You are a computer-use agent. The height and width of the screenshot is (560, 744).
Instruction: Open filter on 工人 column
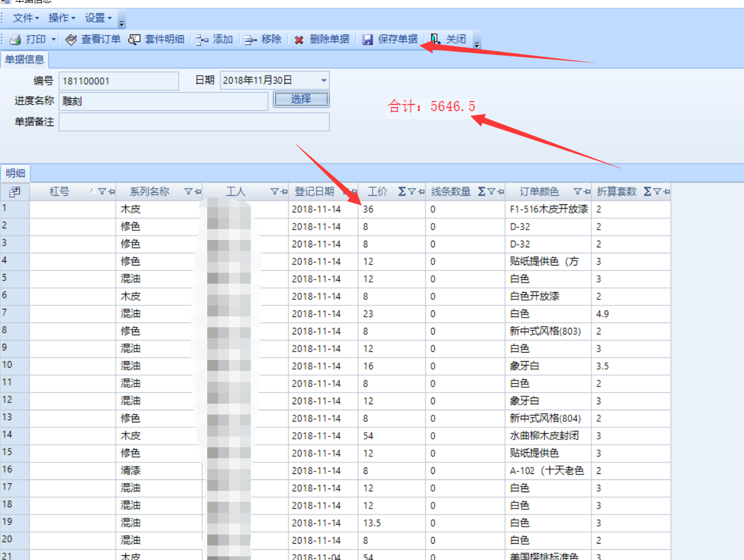[274, 192]
